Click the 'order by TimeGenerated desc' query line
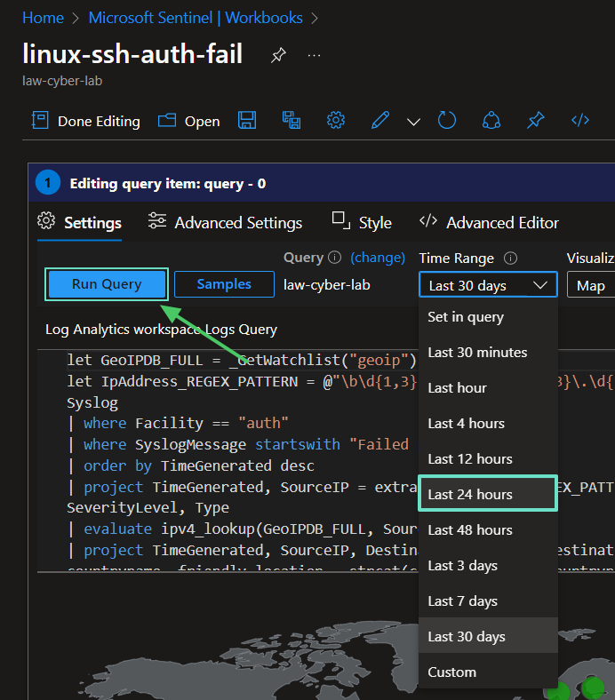 pyautogui.click(x=191, y=465)
